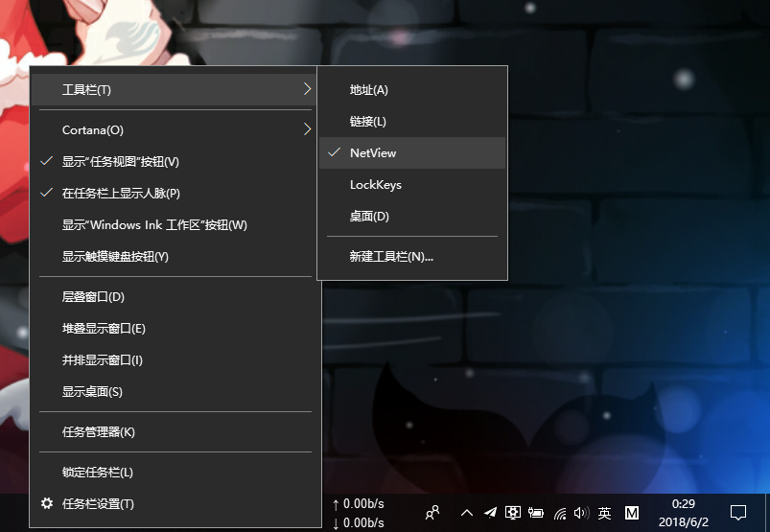Select 新建工具栏(N)... menu item
770x532 pixels.
pos(412,256)
